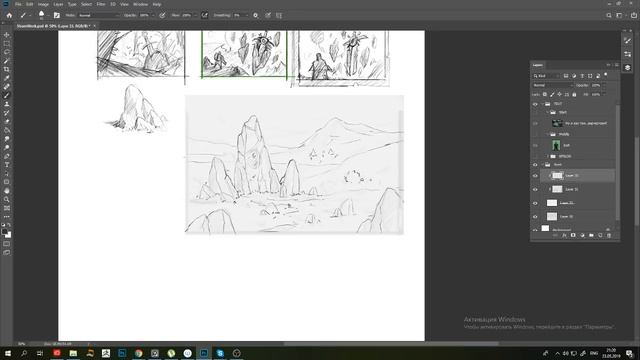Viewport: 640px width, 360px height.
Task: Open the Smoothing value dropdown
Action: click(246, 16)
